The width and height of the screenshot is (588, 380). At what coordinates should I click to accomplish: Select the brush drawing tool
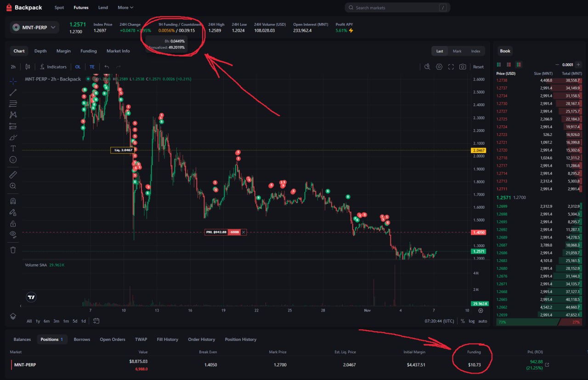point(13,137)
